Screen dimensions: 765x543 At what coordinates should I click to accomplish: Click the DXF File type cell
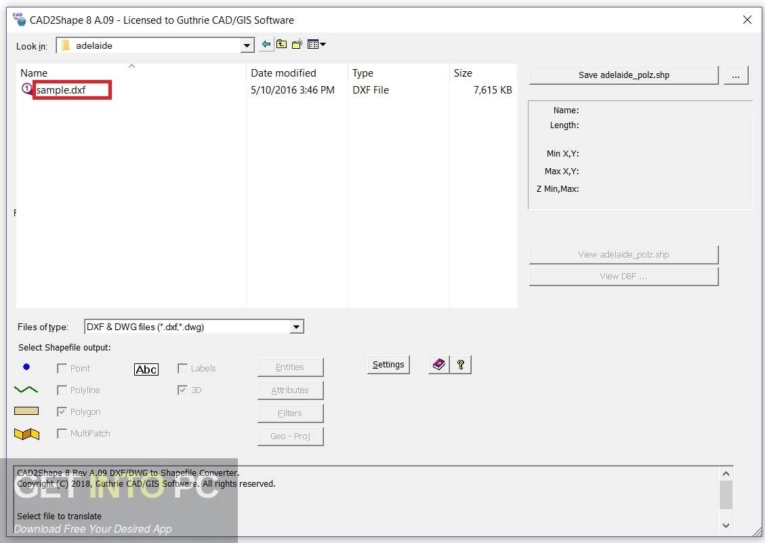click(370, 90)
